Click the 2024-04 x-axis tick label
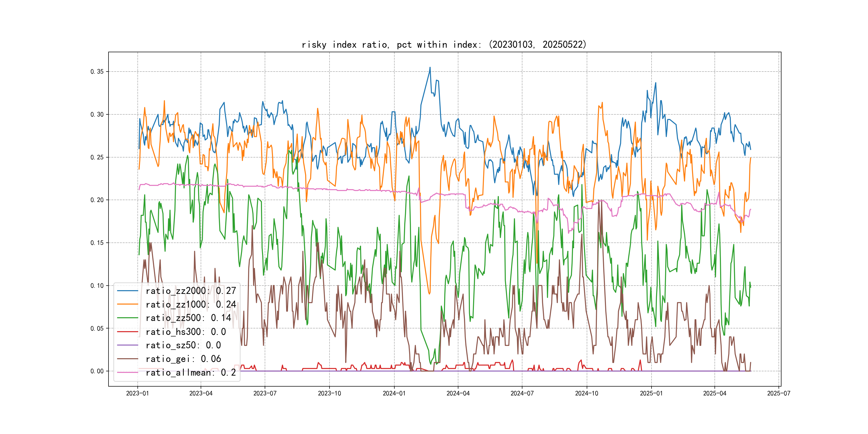Viewport: 868px width, 434px height. [x=458, y=393]
